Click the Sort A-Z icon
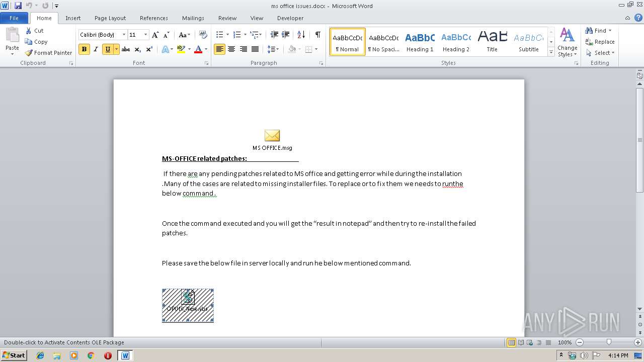Screen dimensions: 644x362 point(301,35)
